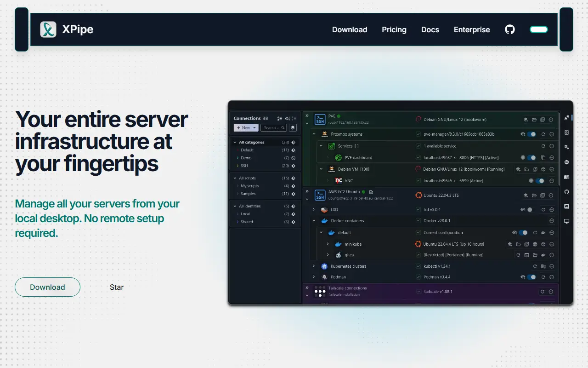
Task: Expand the minikube container entry
Action: [x=328, y=244]
